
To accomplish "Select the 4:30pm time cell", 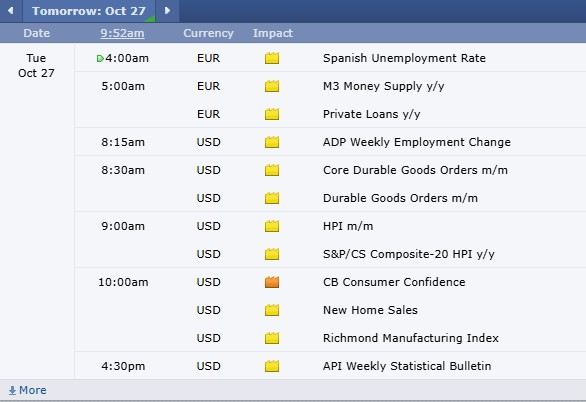I will point(123,367).
